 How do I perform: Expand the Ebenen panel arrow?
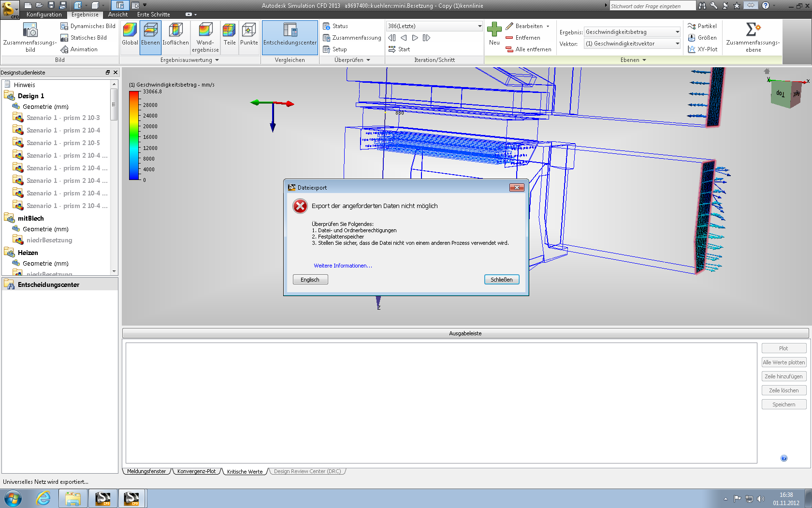point(644,60)
